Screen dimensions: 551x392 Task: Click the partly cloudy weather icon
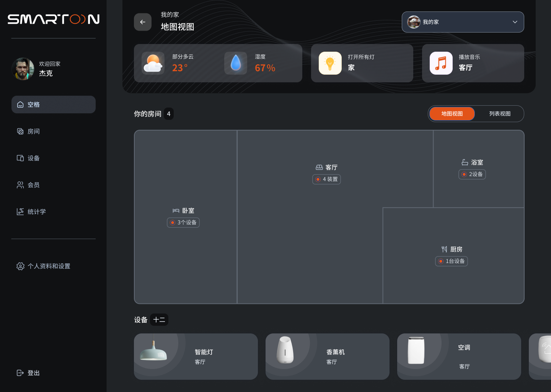[x=153, y=63]
